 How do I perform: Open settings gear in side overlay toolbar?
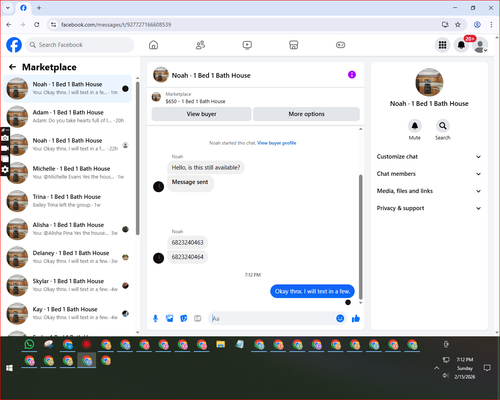pos(5,170)
